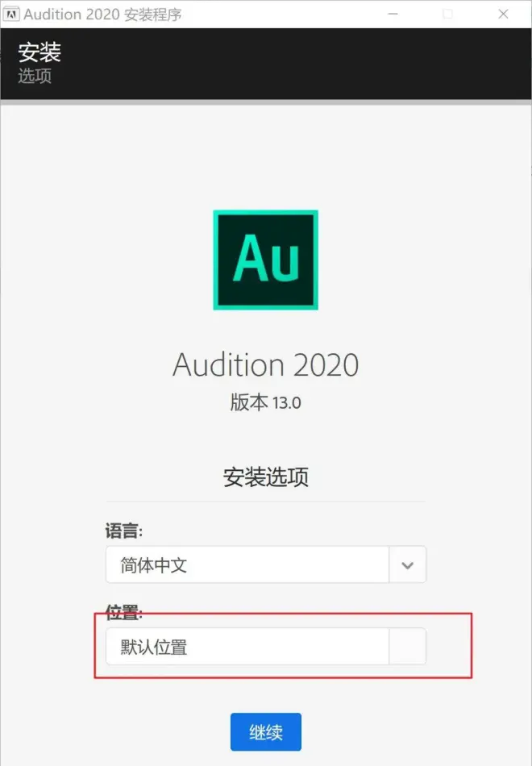Click the Audition 2020 安装程序 window title
Screen dimensions: 532x766
pos(102,15)
